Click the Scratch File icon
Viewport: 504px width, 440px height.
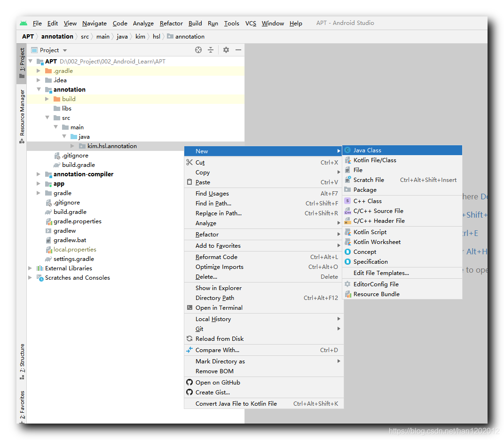coord(347,180)
